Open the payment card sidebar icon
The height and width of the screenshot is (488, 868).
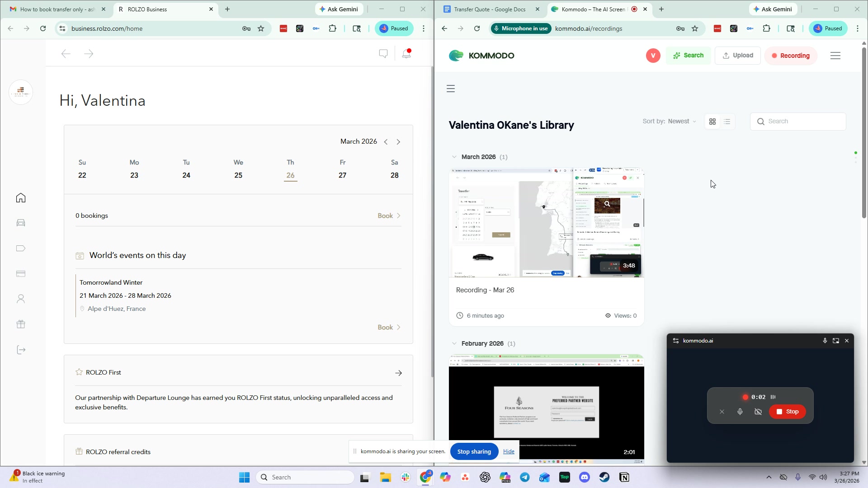pyautogui.click(x=21, y=274)
